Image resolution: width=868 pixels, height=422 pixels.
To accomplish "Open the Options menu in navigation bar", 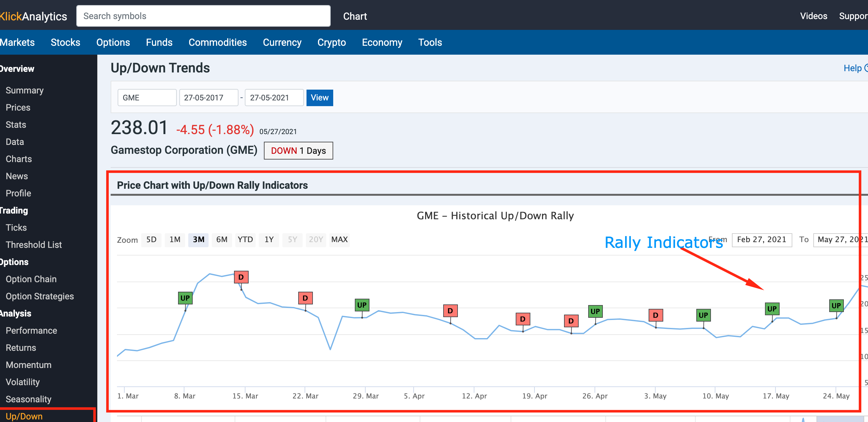I will click(113, 42).
